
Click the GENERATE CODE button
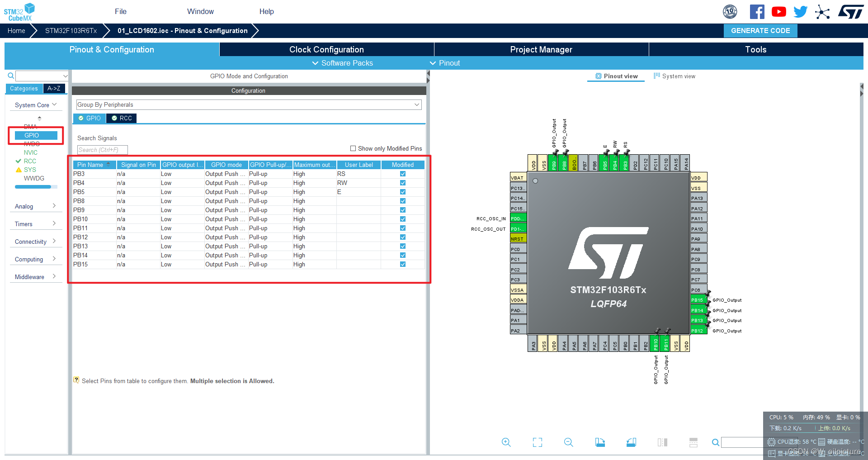[760, 31]
